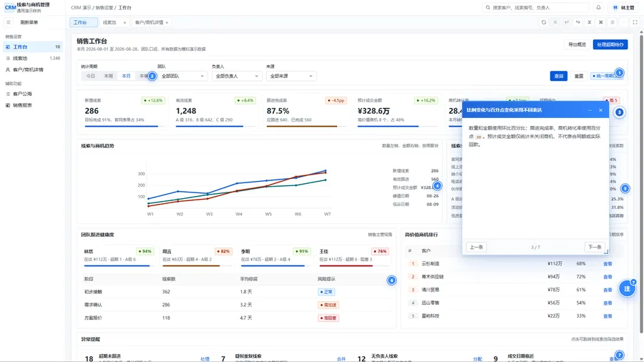The image size is (644, 362).
Task: Click the 客户/商机详情 person icon in the sidebar
Action: [x=8, y=70]
